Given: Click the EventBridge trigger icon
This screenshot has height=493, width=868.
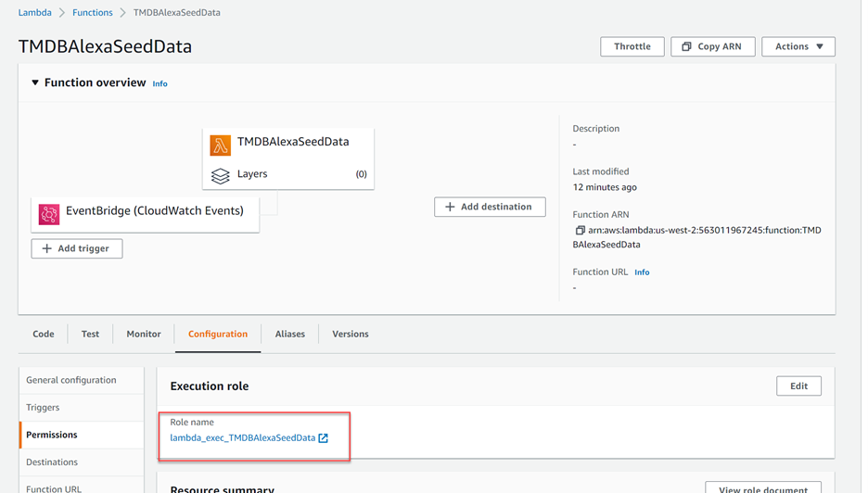Looking at the screenshot, I should [x=49, y=214].
